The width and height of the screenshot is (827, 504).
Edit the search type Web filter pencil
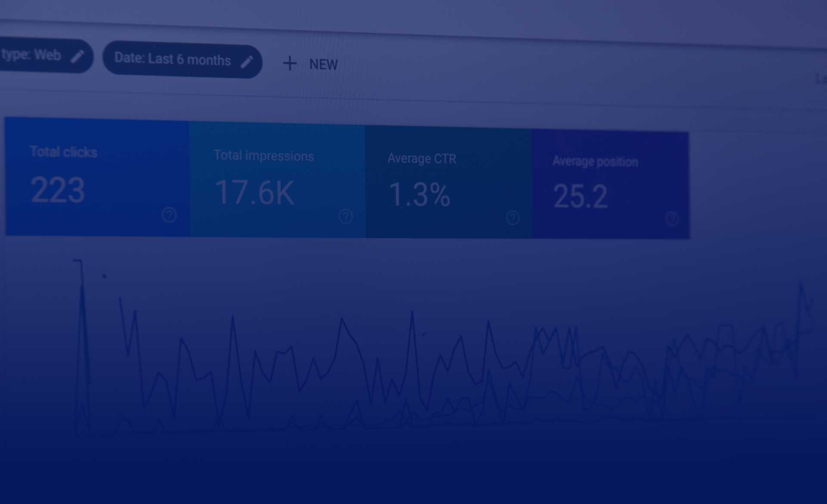point(78,56)
